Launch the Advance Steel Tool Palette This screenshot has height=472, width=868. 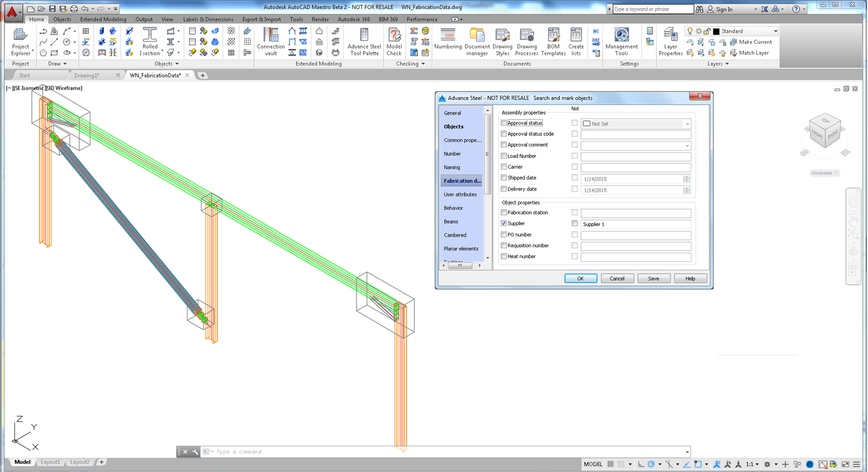[x=364, y=42]
